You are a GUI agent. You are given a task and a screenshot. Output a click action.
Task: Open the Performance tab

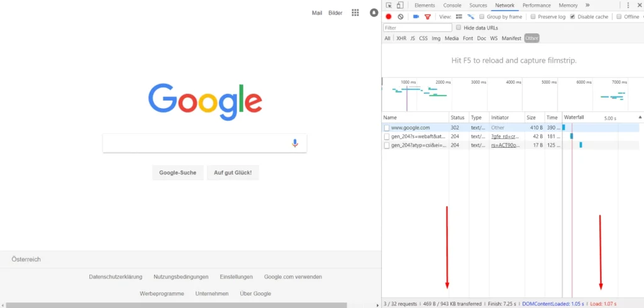[x=537, y=5]
